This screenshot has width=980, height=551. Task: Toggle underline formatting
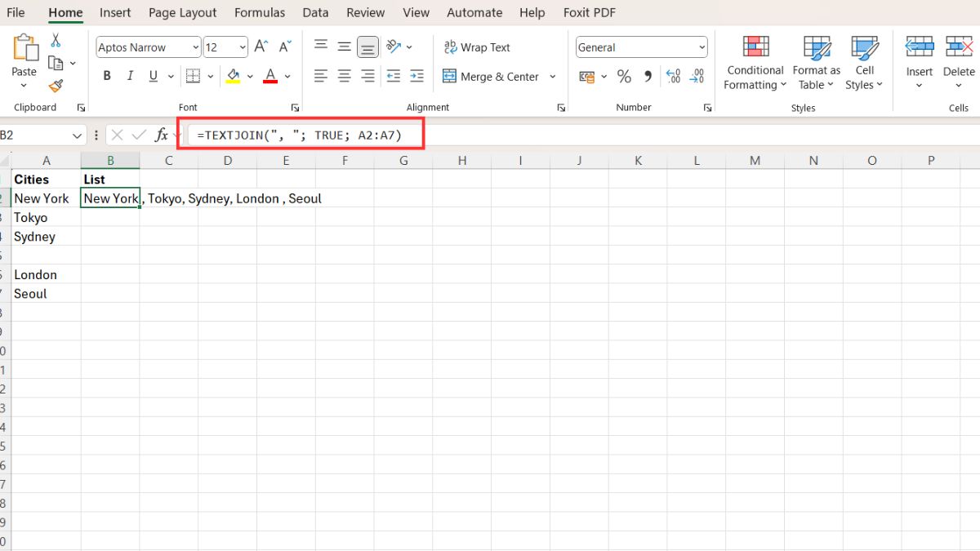[154, 75]
